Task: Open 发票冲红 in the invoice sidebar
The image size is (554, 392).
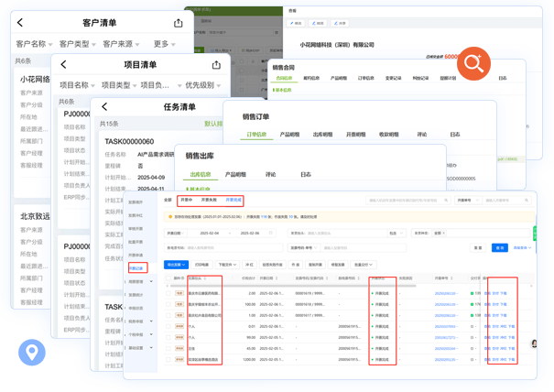Action: (x=136, y=215)
